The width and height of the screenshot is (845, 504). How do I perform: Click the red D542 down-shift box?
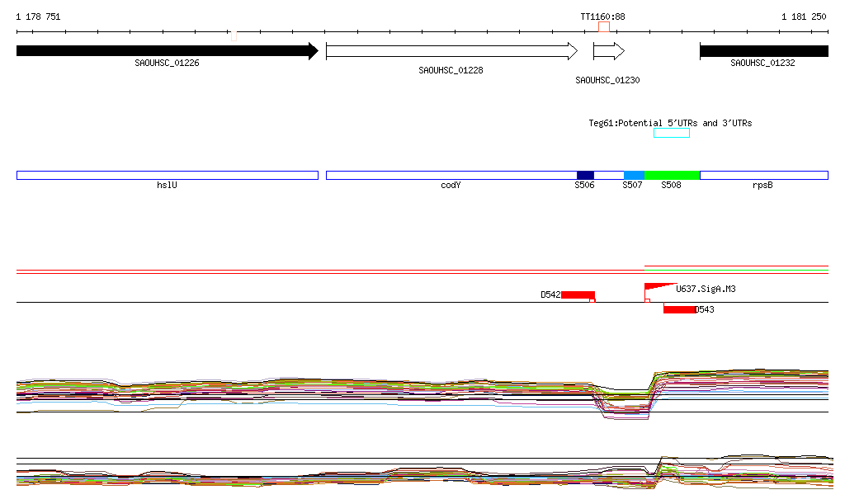click(x=578, y=294)
